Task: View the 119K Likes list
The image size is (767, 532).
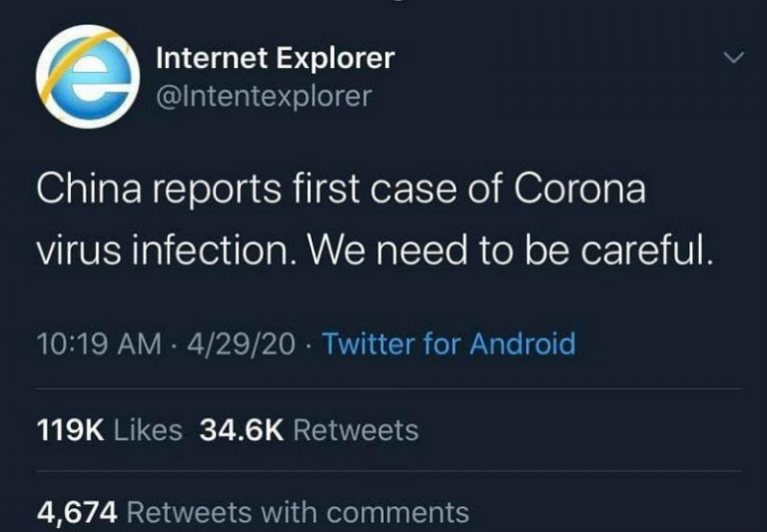Action: click(x=109, y=430)
